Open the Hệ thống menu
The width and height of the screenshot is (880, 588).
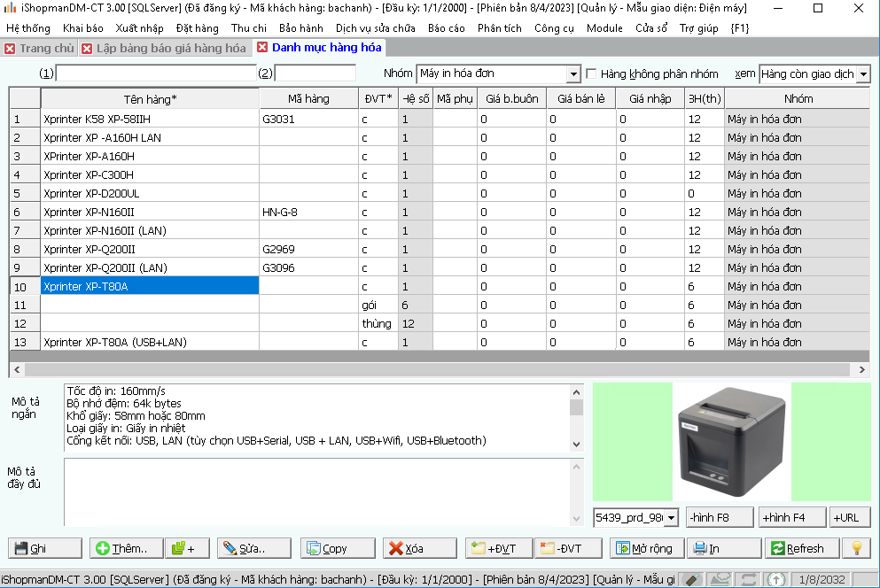coord(28,28)
